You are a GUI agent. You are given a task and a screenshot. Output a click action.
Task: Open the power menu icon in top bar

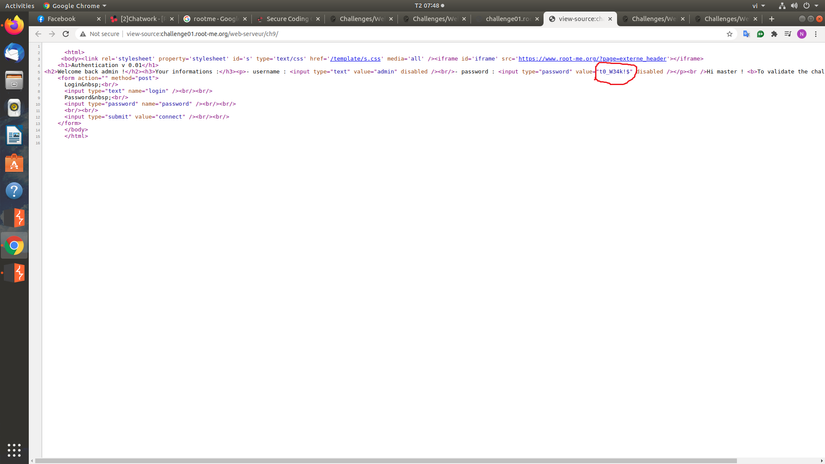(x=807, y=6)
